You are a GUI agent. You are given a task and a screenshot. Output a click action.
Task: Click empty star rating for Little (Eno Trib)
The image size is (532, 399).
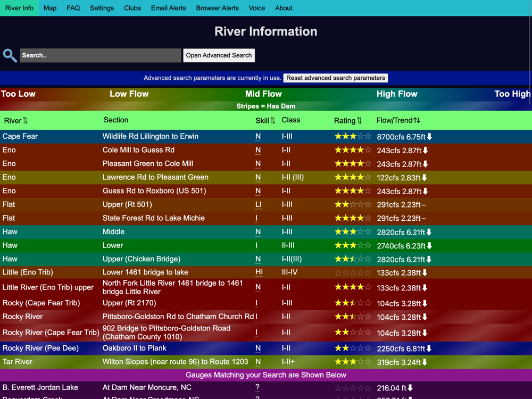pyautogui.click(x=353, y=272)
